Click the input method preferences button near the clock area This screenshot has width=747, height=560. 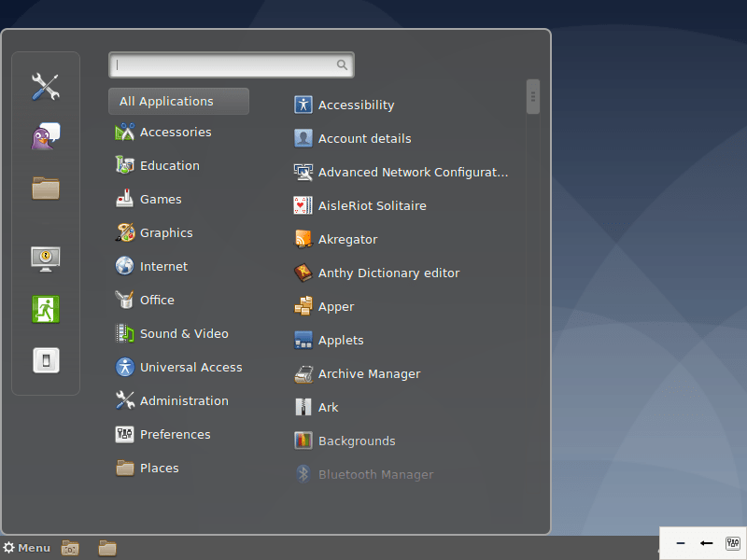point(732,543)
